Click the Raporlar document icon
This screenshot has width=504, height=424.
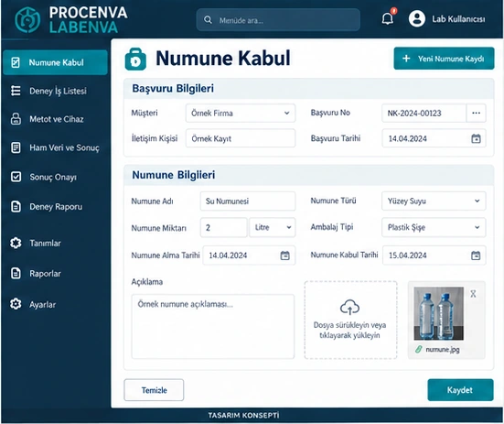coord(16,274)
